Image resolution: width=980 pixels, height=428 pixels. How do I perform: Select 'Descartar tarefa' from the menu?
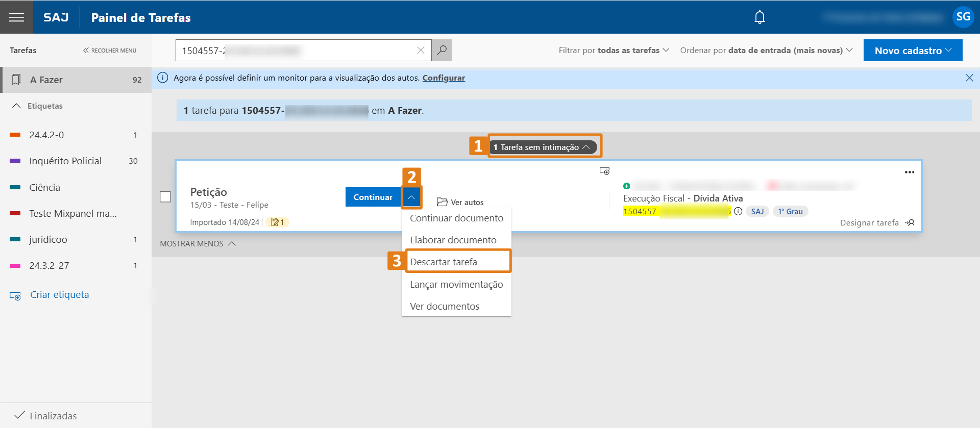[x=444, y=262]
